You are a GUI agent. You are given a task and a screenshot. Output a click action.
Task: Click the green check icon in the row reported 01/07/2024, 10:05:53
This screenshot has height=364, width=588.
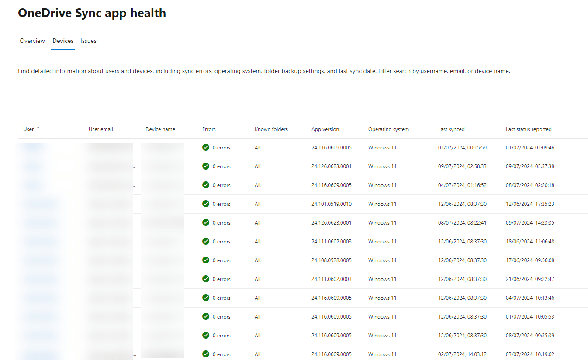pos(206,316)
